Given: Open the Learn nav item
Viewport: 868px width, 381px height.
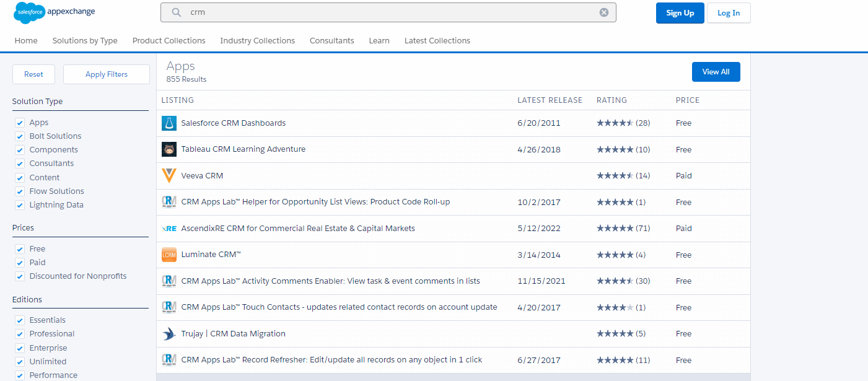Looking at the screenshot, I should coord(379,41).
